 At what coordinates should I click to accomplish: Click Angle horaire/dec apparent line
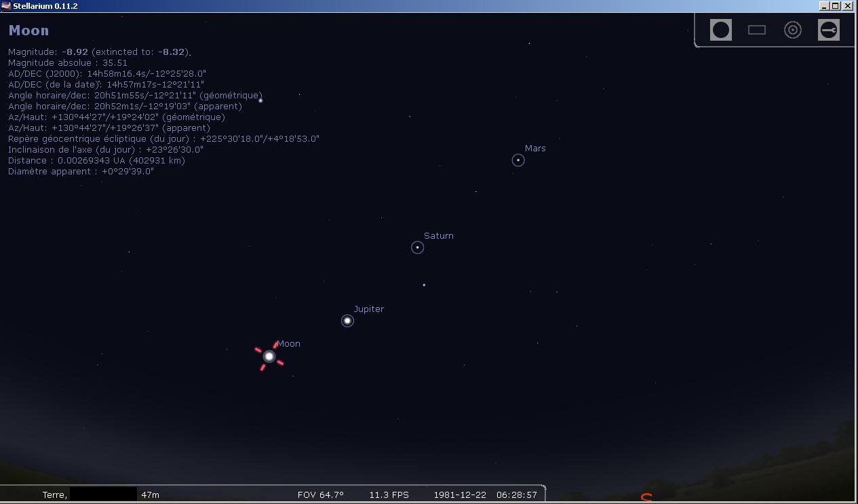(x=125, y=106)
